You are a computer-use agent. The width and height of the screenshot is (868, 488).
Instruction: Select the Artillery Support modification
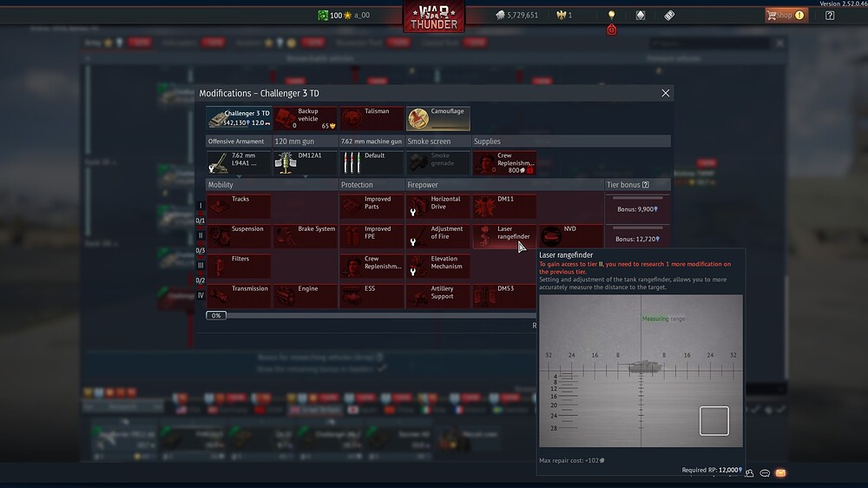click(438, 295)
